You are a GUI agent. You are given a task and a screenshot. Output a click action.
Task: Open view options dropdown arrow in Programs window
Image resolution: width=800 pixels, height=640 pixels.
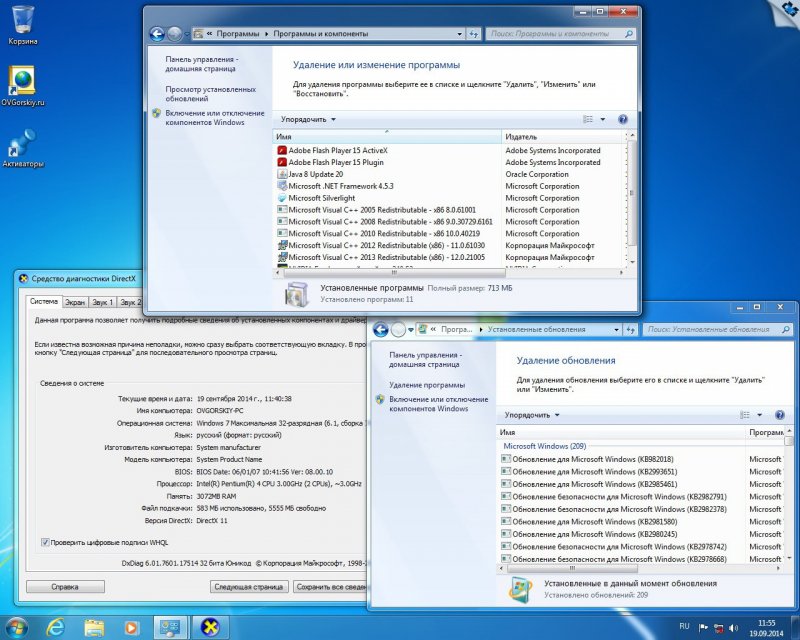coord(603,119)
